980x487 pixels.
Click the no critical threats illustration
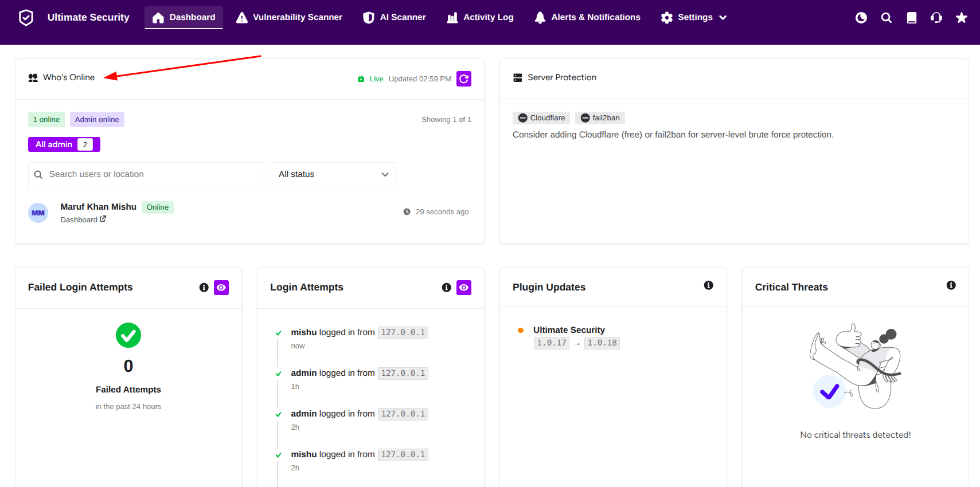[856, 366]
